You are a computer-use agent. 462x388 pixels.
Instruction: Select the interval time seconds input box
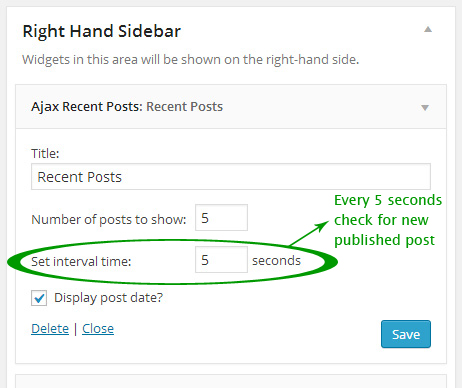click(x=221, y=260)
